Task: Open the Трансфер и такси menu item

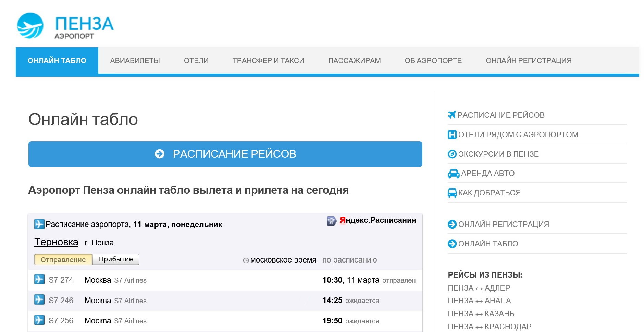Action: point(268,61)
